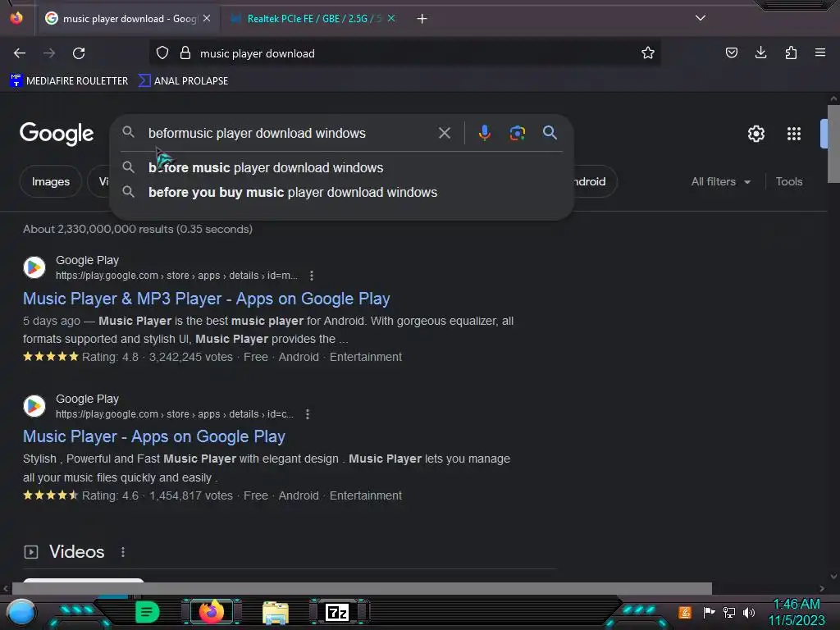
Task: Reload the current page
Action: click(x=79, y=53)
